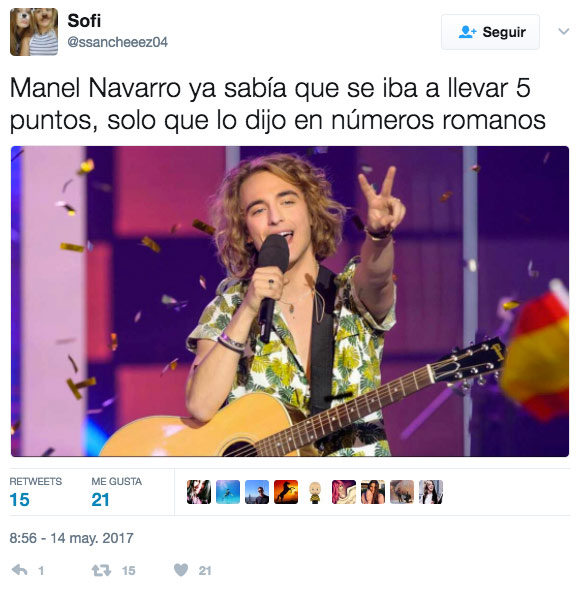The height and width of the screenshot is (590, 584).
Task: Open the bald cartoon character avatar
Action: point(315,492)
